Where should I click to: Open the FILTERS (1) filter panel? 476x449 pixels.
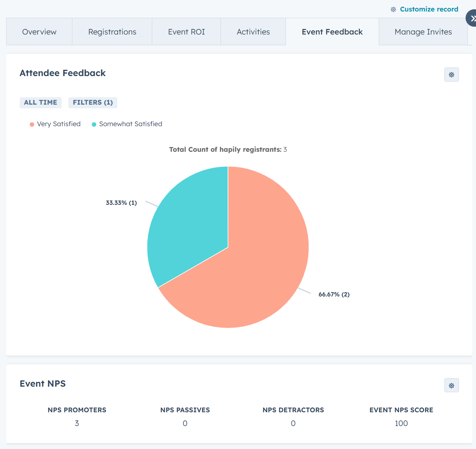(x=92, y=102)
